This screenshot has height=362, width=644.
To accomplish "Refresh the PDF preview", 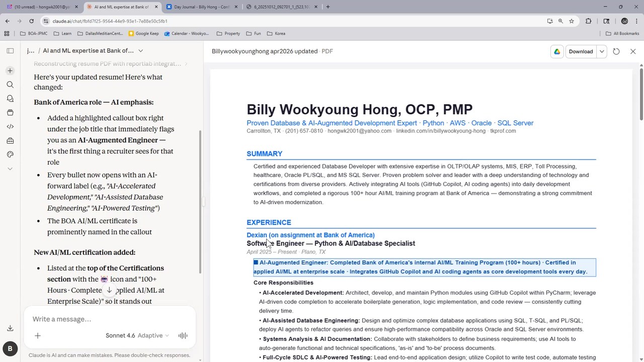I will tap(616, 51).
